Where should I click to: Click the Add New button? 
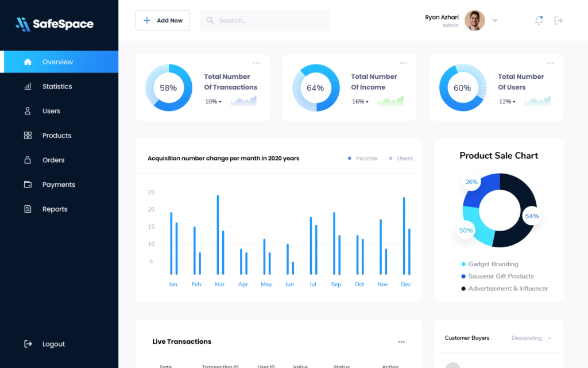[x=163, y=20]
